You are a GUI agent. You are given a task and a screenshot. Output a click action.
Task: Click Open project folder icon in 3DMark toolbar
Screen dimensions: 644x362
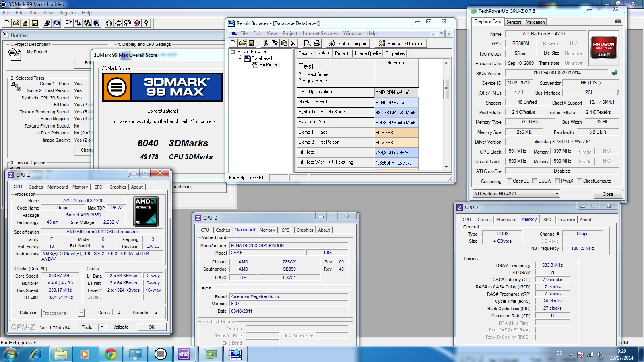click(16, 23)
